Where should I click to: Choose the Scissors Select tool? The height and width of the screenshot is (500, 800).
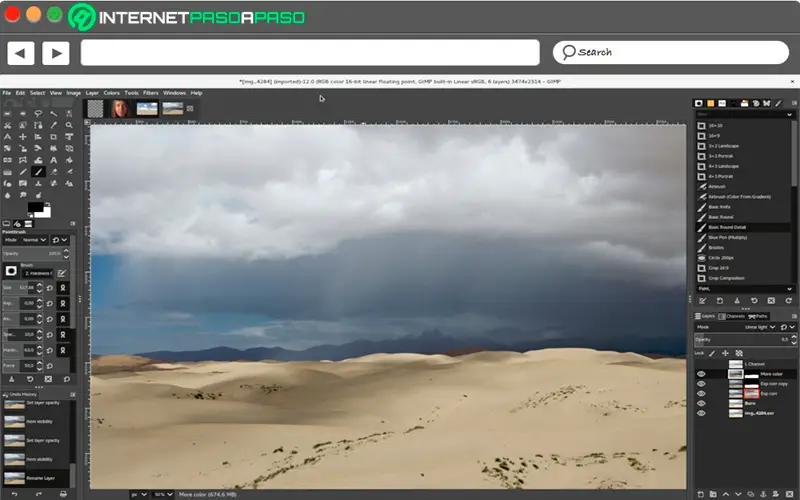coord(7,125)
